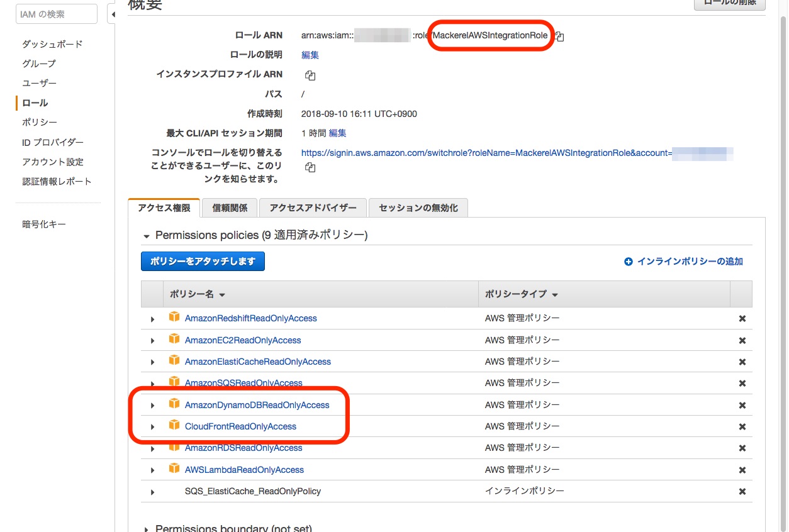This screenshot has width=789, height=532.
Task: Open グループ in sidebar
Action: 39,64
